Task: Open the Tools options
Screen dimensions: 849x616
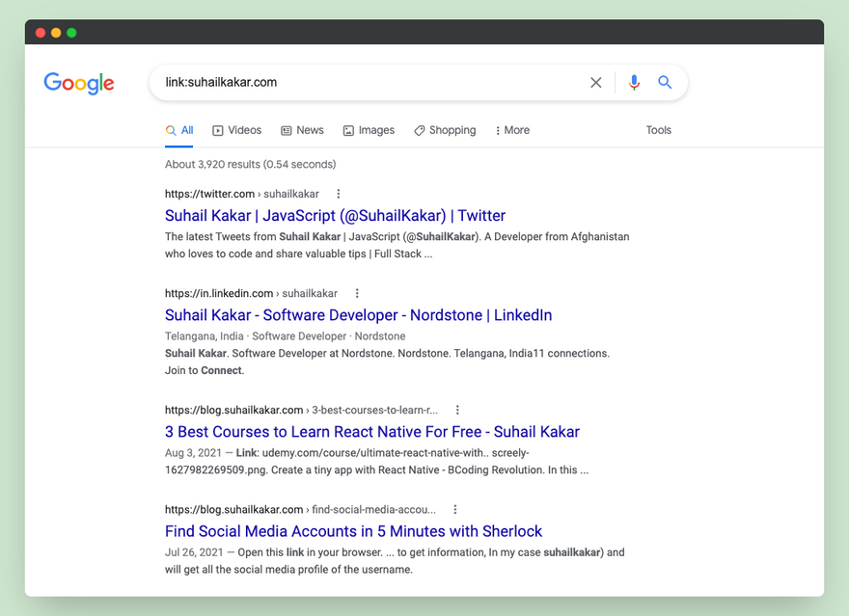Action: coord(659,130)
